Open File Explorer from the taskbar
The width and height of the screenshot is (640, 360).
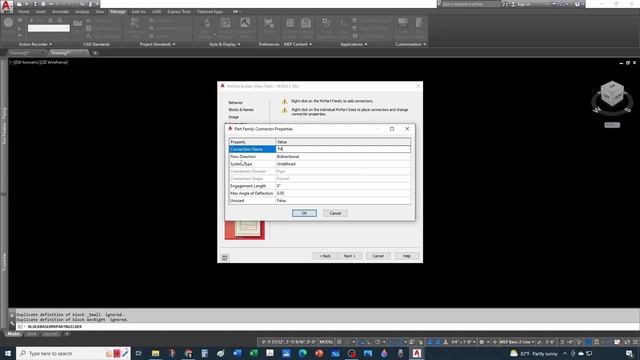156,353
